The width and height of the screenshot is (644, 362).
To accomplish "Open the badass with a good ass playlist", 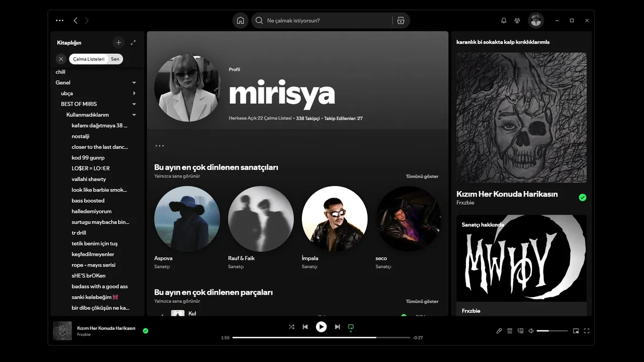I will 100,287.
